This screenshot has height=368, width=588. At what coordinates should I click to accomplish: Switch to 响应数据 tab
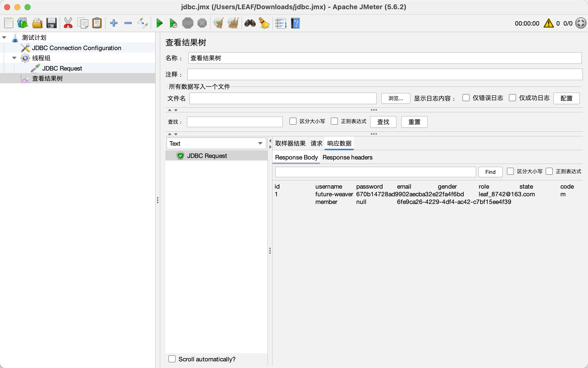[x=339, y=143]
